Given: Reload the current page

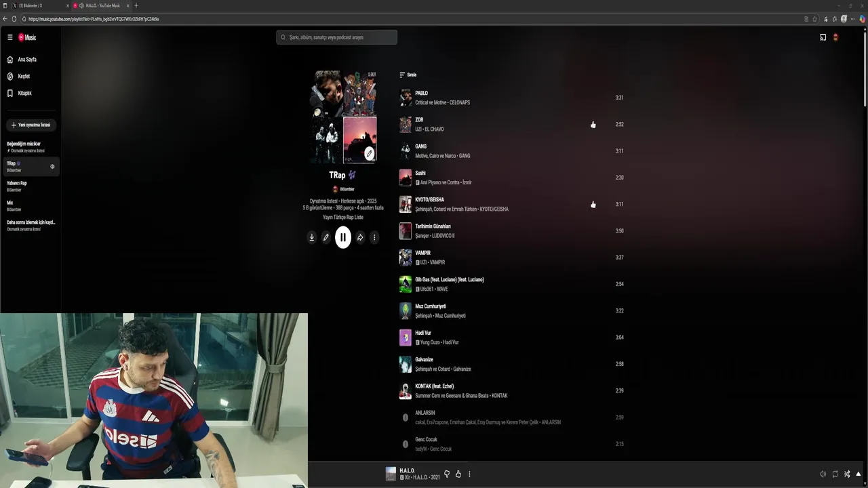Looking at the screenshot, I should (14, 19).
